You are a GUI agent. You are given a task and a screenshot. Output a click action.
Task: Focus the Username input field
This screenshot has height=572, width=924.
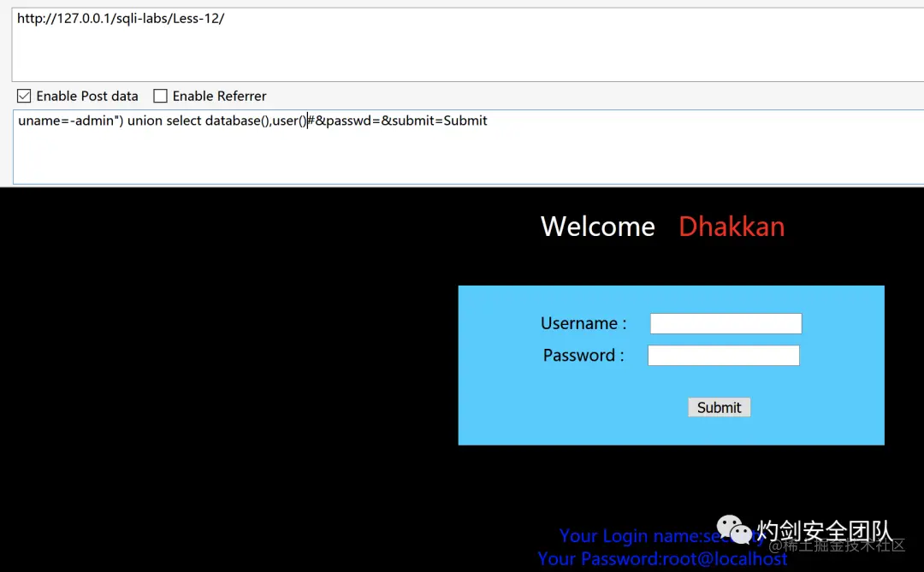(x=726, y=323)
